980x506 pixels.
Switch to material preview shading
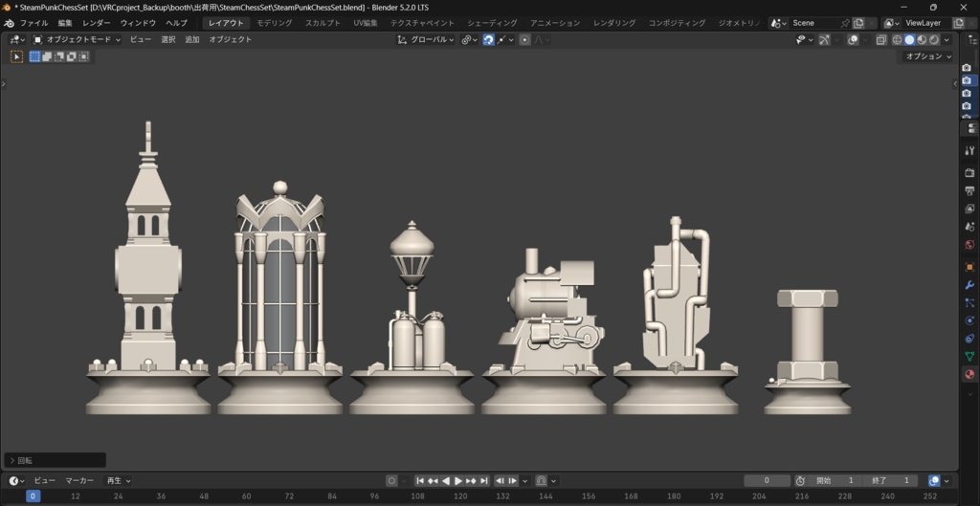coord(922,39)
